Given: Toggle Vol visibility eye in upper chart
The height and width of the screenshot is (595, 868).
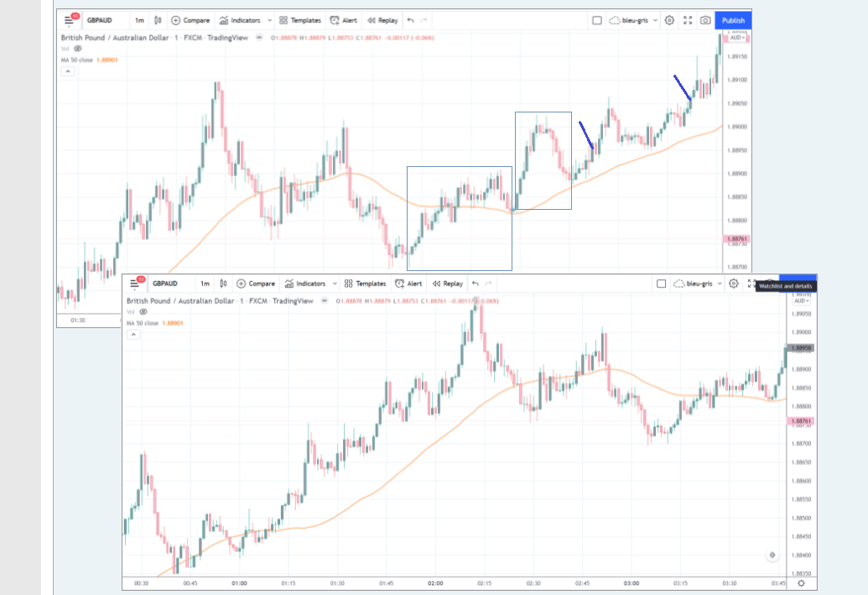Looking at the screenshot, I should tap(78, 49).
